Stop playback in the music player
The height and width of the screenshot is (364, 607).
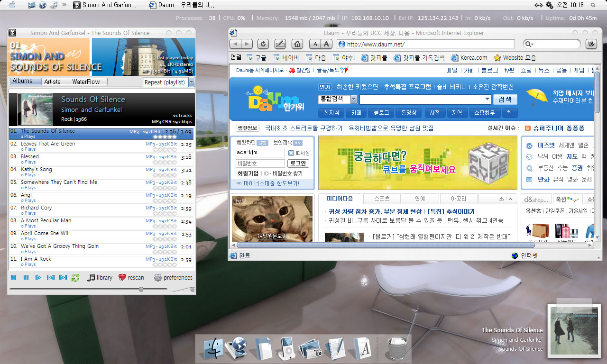pyautogui.click(x=14, y=277)
